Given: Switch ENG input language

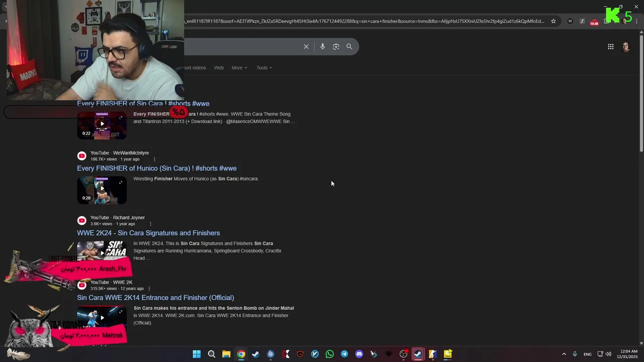Looking at the screenshot, I should click(x=587, y=354).
